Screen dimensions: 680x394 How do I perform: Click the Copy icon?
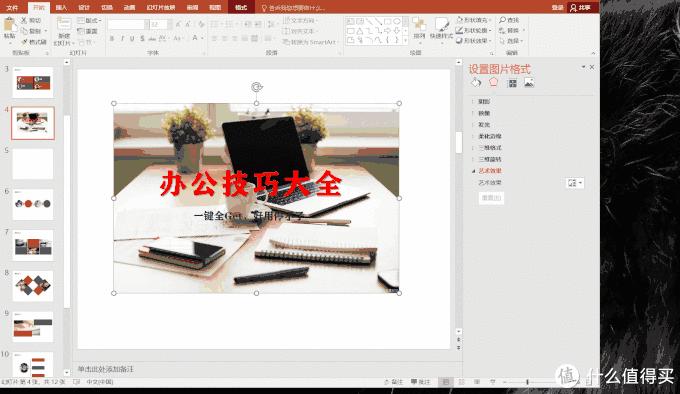(x=24, y=31)
